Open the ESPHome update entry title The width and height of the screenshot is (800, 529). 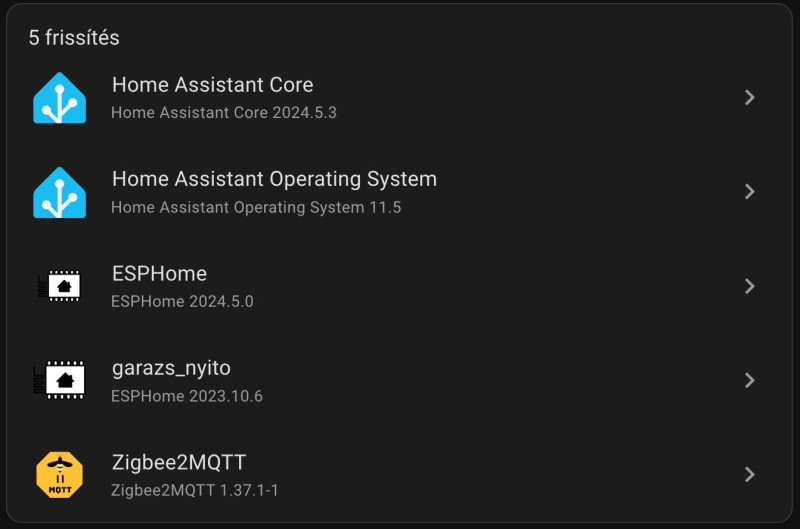point(159,274)
